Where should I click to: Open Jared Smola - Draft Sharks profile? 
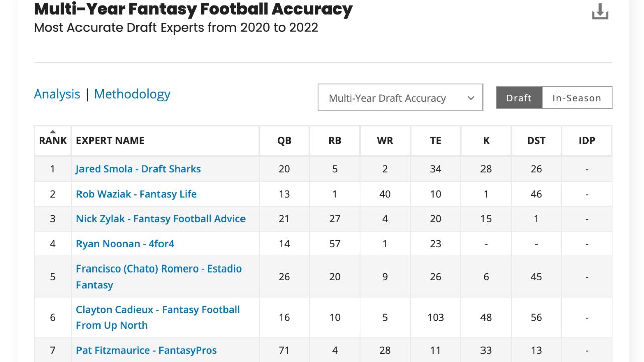click(x=138, y=169)
